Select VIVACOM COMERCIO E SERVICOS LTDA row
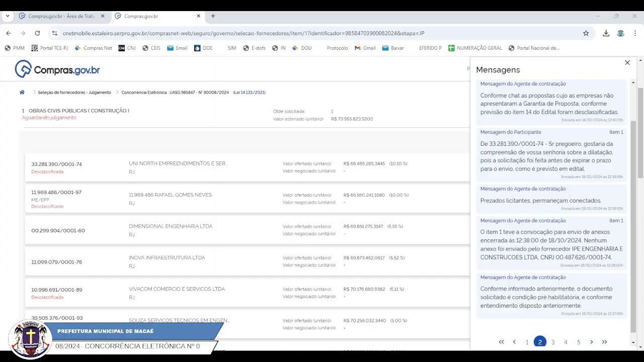644x362 pixels. click(x=248, y=293)
